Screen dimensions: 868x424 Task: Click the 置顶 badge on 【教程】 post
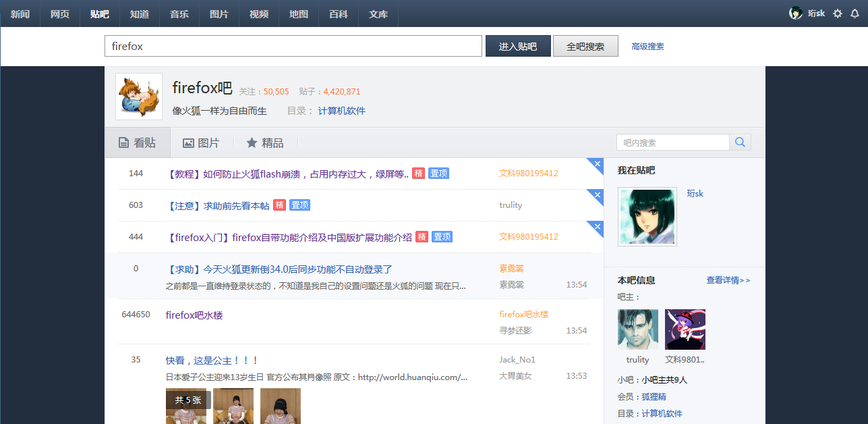tap(438, 174)
